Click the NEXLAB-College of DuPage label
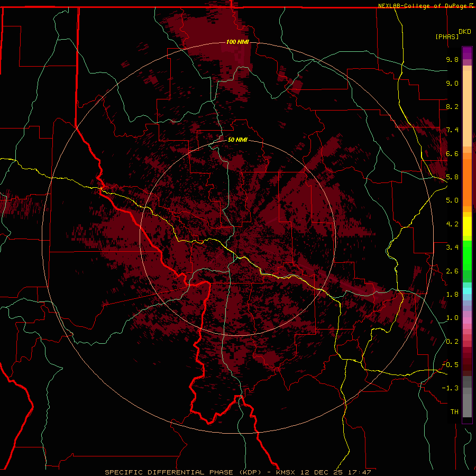This screenshot has height=476, width=476. pos(422,6)
